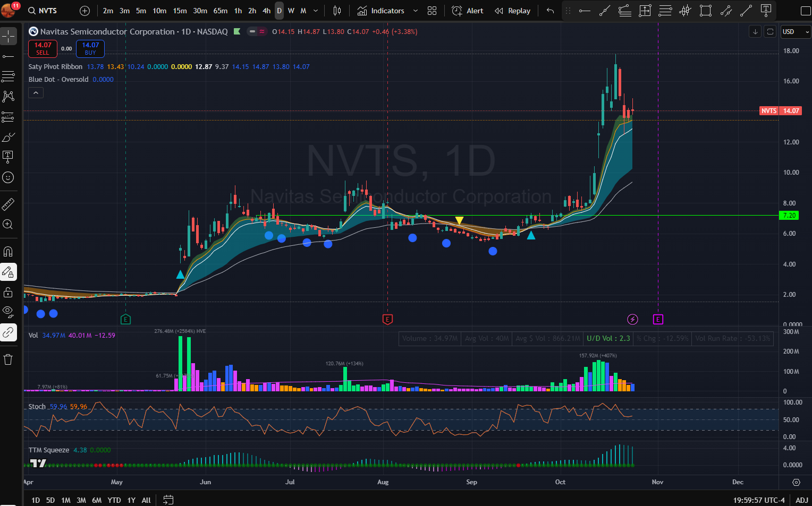Image resolution: width=812 pixels, height=506 pixels.
Task: Select the M monthly timeframe
Action: coord(303,11)
